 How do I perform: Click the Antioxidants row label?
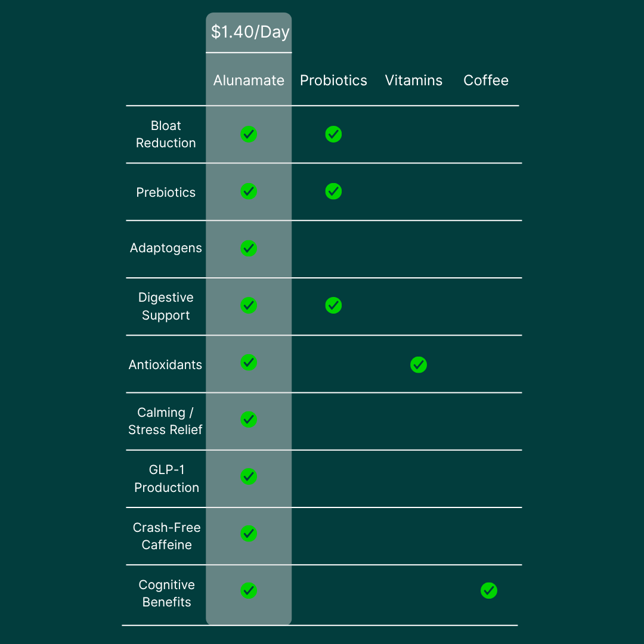coord(165,365)
